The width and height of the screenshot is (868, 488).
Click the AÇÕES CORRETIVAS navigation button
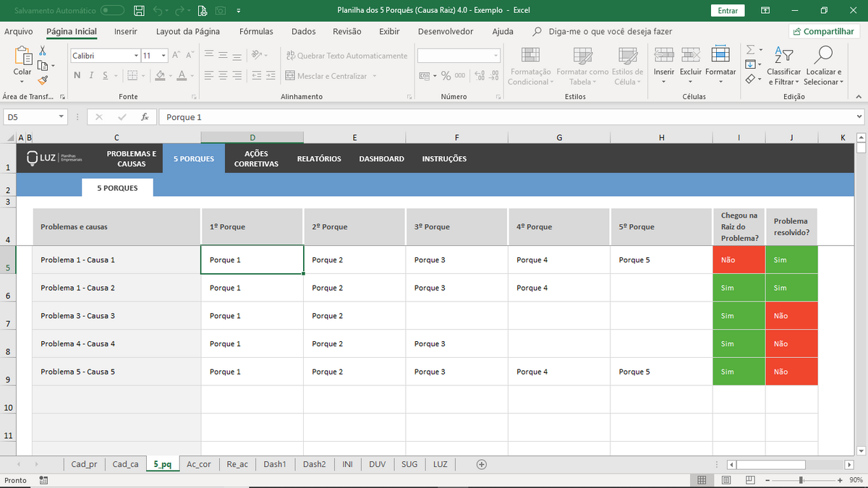(x=256, y=159)
